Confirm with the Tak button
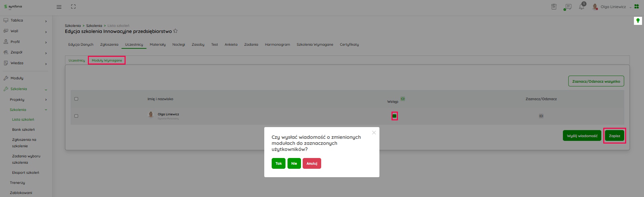The height and width of the screenshot is (197, 644). coord(278,163)
